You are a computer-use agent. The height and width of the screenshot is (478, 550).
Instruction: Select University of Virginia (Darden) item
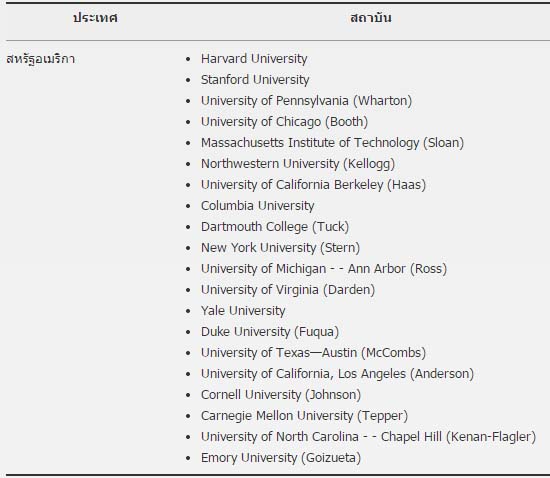pos(288,290)
